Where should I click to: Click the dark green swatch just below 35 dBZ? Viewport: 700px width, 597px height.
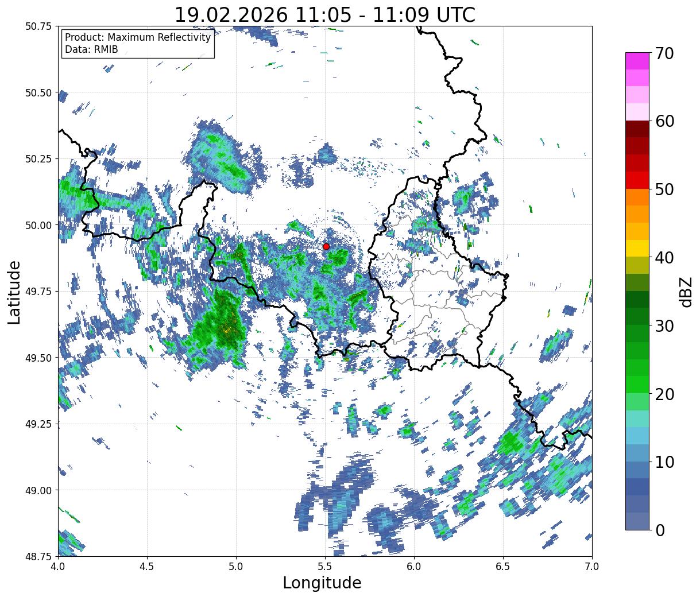pyautogui.click(x=637, y=299)
